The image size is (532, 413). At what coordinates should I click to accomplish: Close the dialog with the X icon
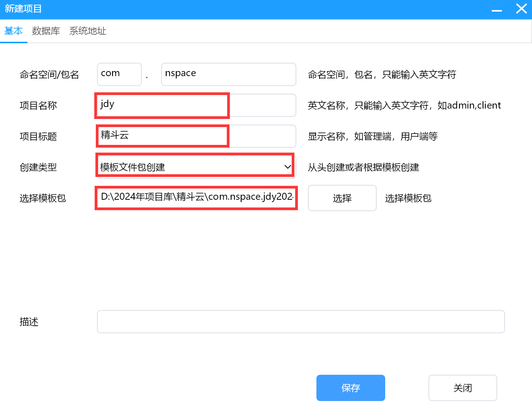coord(521,9)
